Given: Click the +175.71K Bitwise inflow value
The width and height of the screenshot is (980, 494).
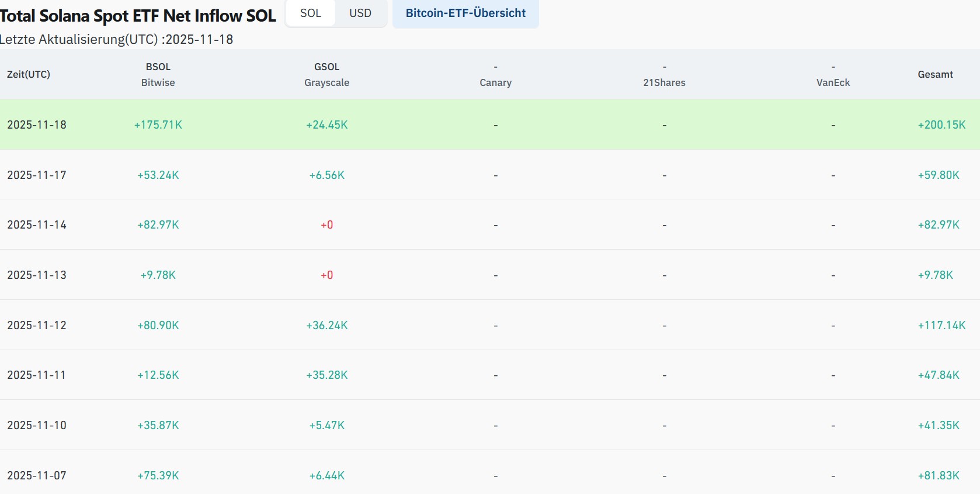Looking at the screenshot, I should 158,125.
